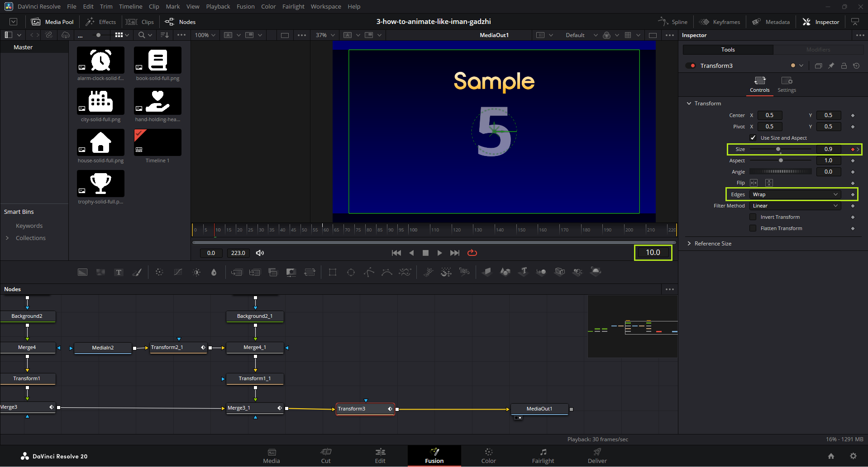
Task: Open the Edges dropdown set to Wrap
Action: (x=795, y=194)
